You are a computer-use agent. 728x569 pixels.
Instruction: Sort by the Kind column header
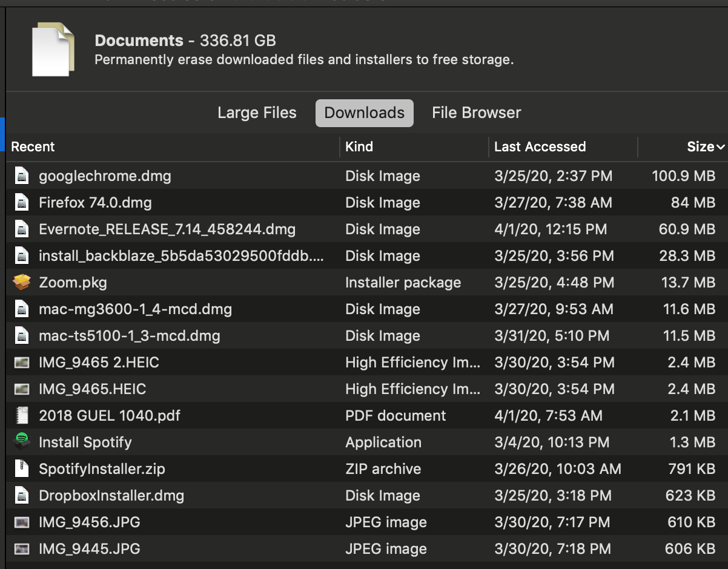359,146
